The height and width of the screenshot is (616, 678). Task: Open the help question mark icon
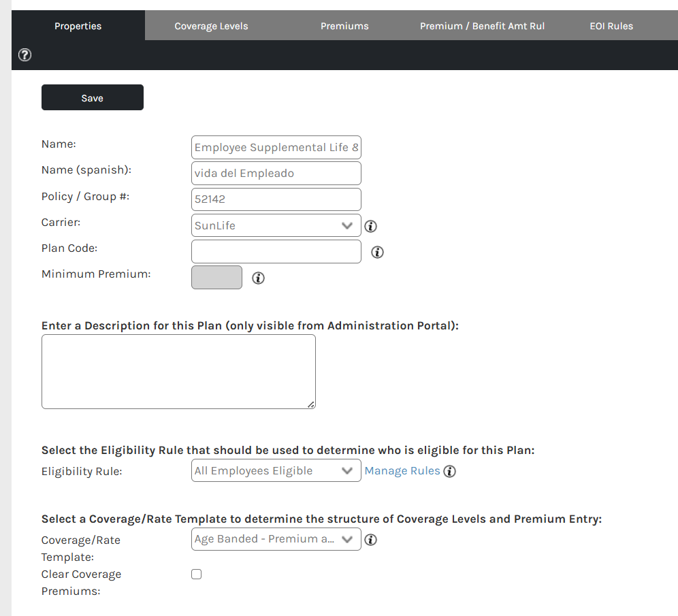[x=25, y=55]
